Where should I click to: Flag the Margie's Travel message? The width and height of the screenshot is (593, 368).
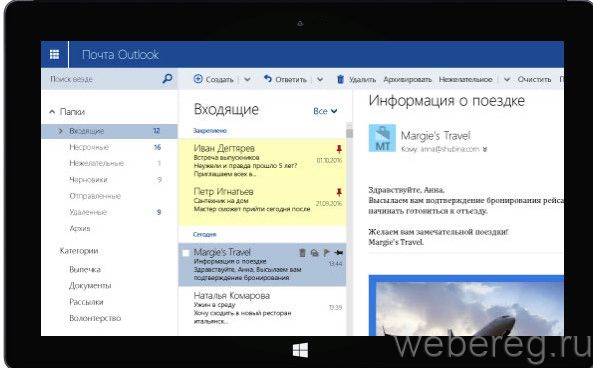pos(327,253)
